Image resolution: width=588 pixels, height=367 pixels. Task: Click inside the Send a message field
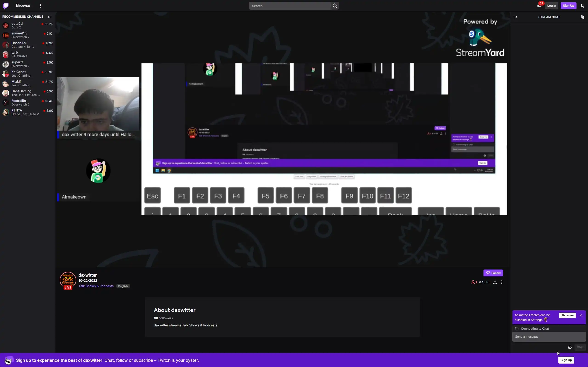pos(549,336)
